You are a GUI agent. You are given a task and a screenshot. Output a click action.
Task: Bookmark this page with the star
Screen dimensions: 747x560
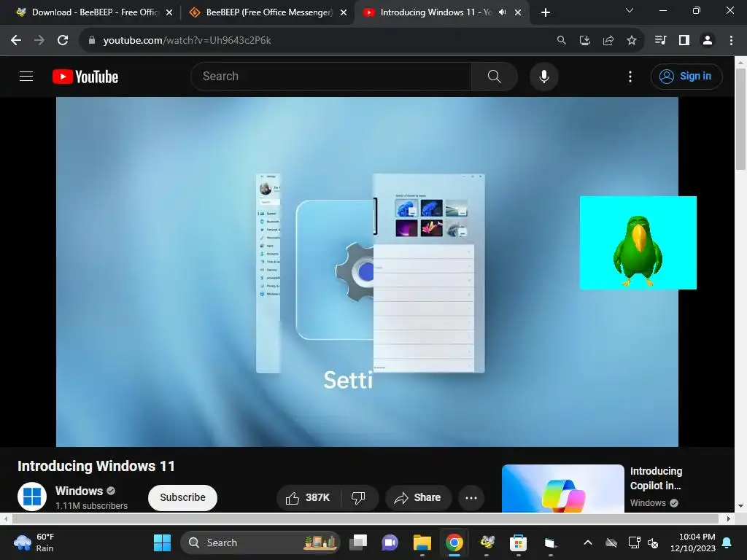pyautogui.click(x=632, y=41)
